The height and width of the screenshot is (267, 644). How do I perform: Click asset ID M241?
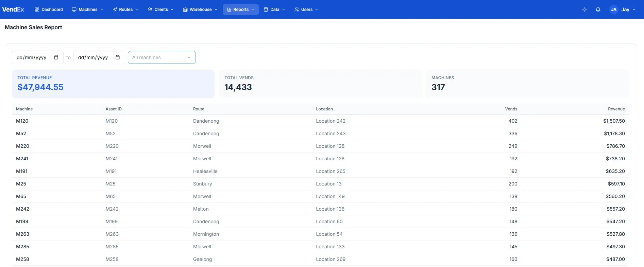pos(112,159)
